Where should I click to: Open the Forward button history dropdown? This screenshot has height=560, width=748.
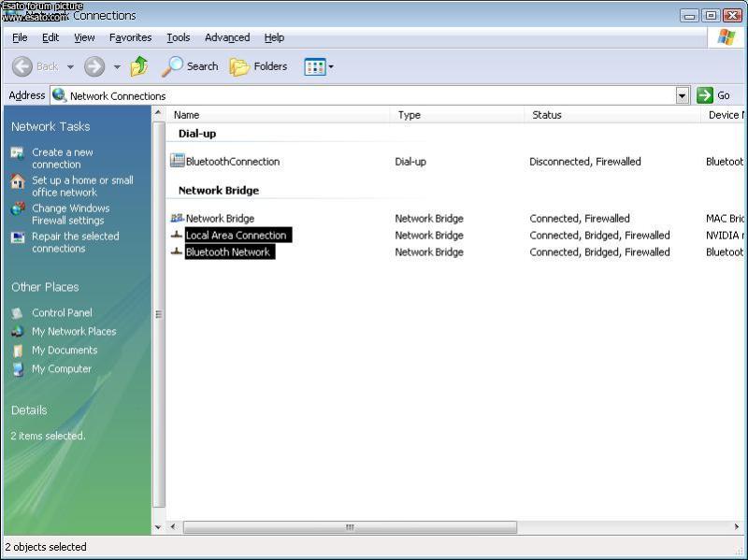coord(117,66)
